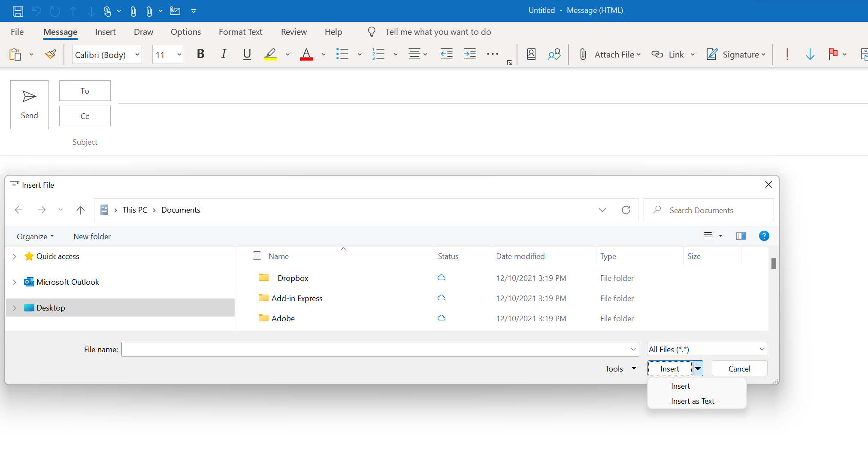
Task: Click the Cc recipients button
Action: [85, 116]
